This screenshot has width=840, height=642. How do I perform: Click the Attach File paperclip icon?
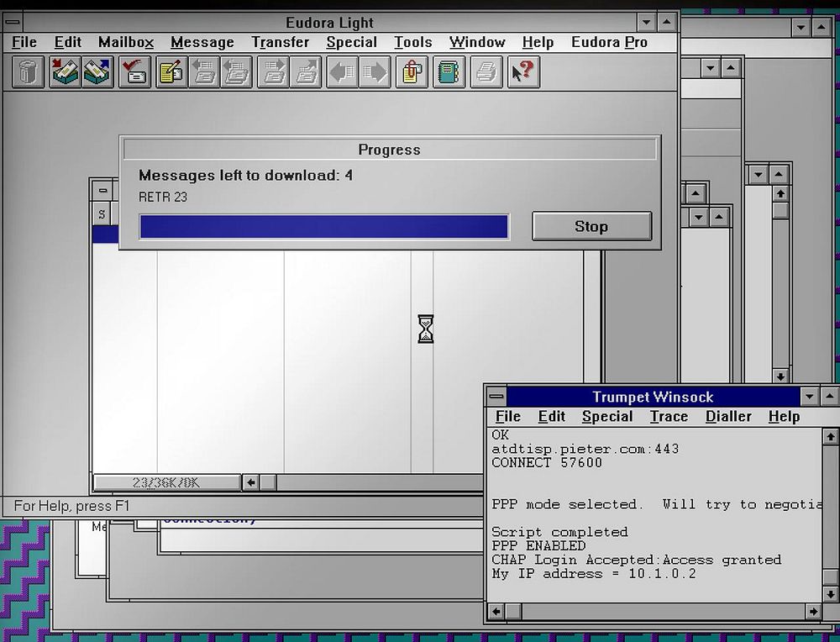412,71
